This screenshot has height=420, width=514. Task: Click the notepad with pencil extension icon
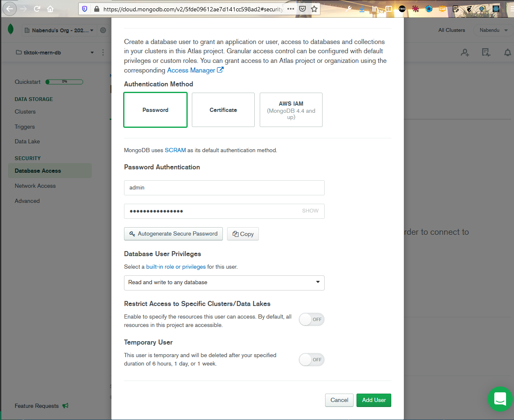[x=456, y=9]
